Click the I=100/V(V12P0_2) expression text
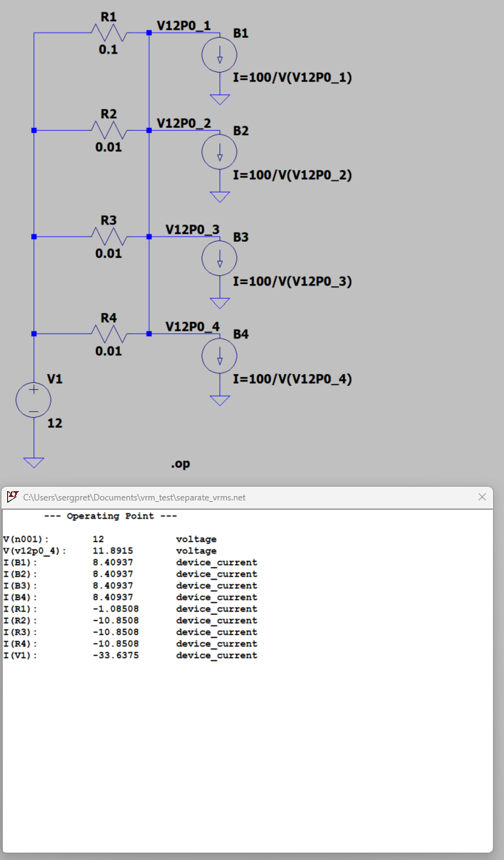Image resolution: width=504 pixels, height=860 pixels. pyautogui.click(x=293, y=175)
